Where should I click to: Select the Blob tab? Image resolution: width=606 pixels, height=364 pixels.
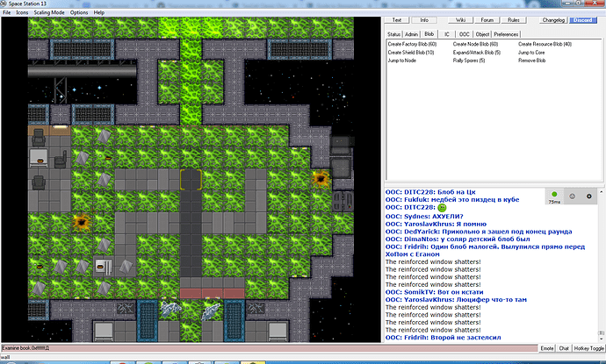pos(429,34)
